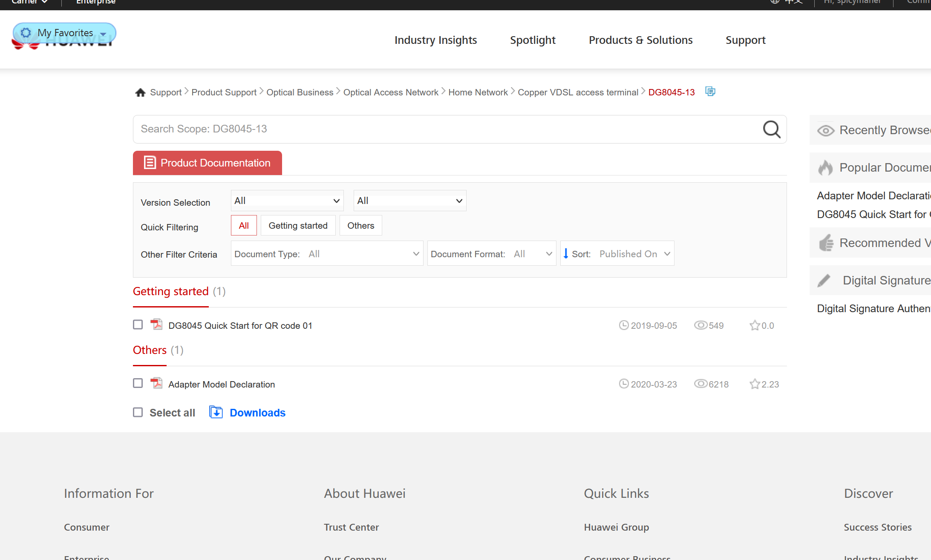Click the views eye icon showing 549

click(x=700, y=325)
